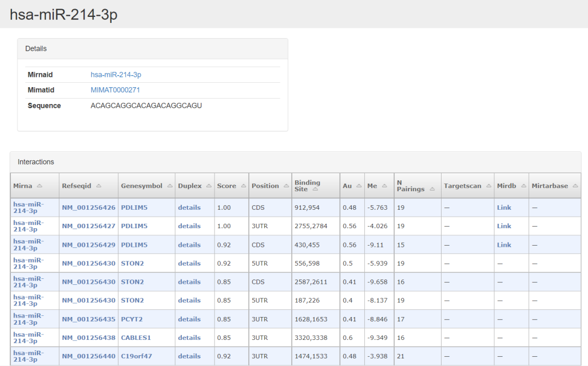
Task: Click the Au column sort arrow
Action: point(359,186)
